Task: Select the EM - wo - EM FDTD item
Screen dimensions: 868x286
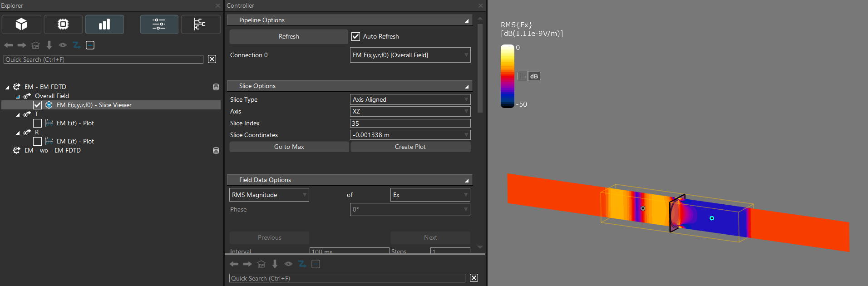Action: [53, 150]
